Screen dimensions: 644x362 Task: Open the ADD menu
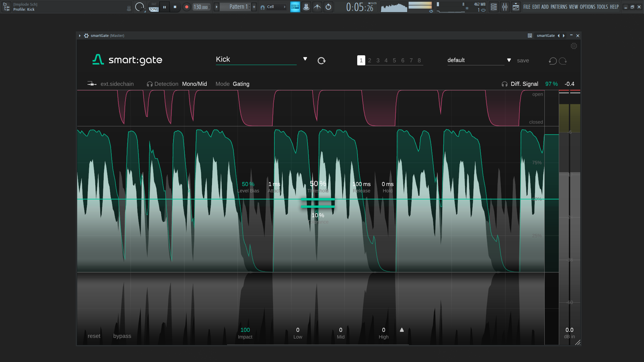coord(545,7)
